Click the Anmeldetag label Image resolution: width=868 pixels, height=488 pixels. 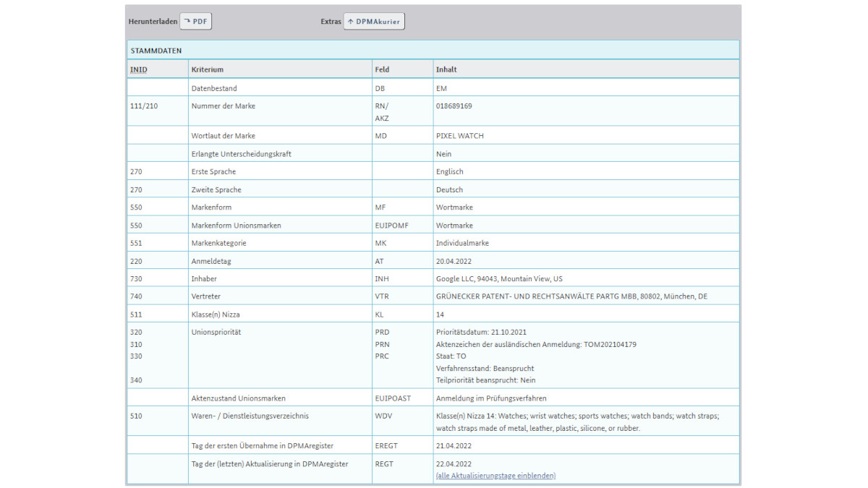pyautogui.click(x=211, y=260)
